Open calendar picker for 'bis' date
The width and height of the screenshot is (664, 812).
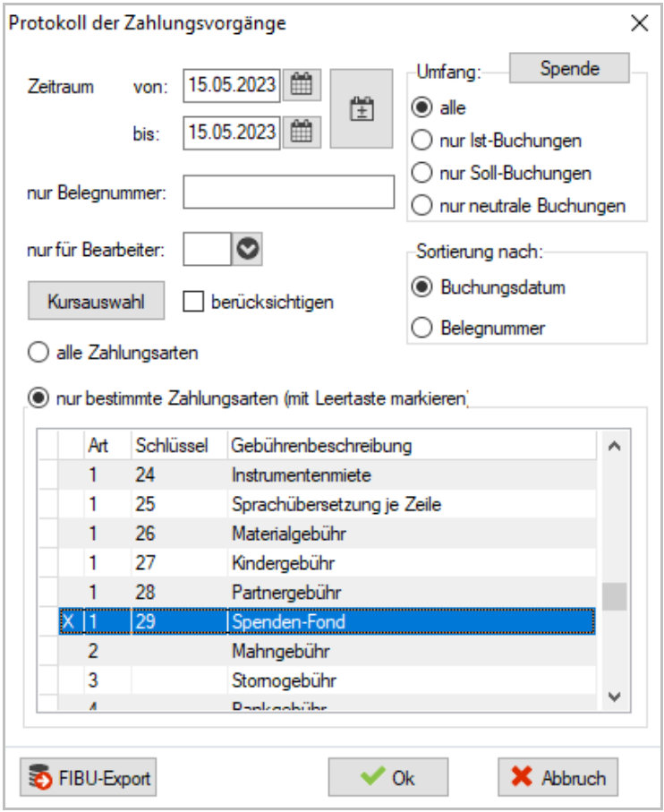302,132
